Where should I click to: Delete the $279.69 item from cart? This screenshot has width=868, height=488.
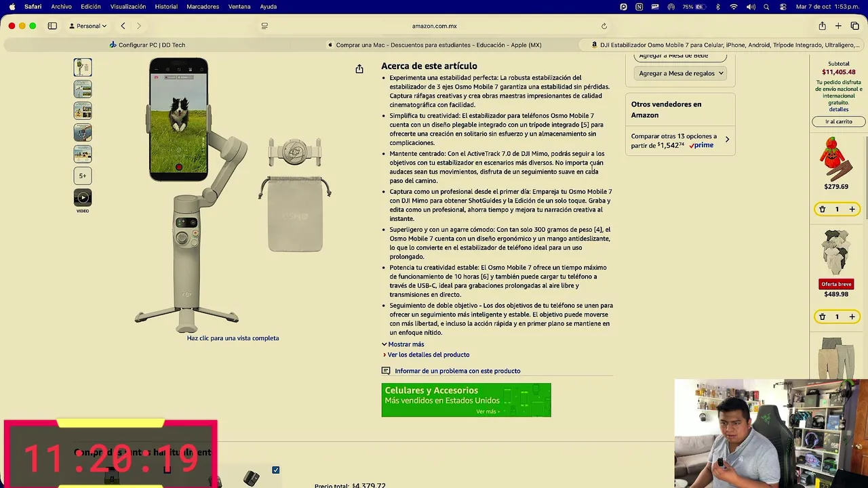coord(822,209)
